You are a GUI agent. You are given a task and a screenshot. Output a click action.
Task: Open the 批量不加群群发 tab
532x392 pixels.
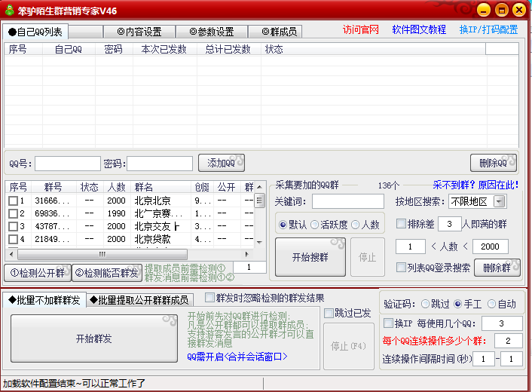pos(44,300)
